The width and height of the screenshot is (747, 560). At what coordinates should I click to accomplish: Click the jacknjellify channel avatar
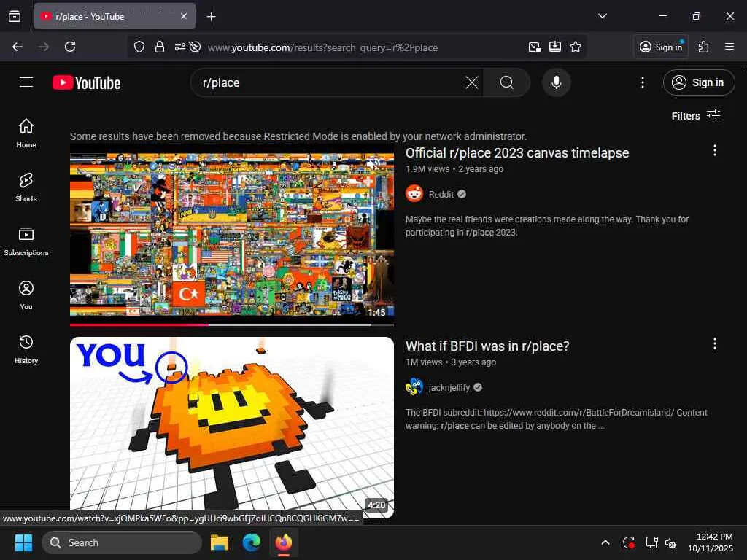pos(414,387)
